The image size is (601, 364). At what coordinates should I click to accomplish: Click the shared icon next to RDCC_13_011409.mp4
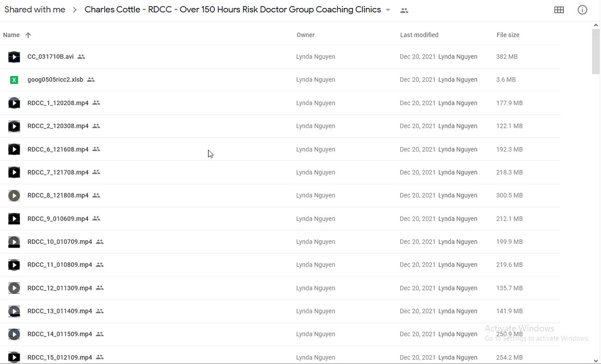100,311
